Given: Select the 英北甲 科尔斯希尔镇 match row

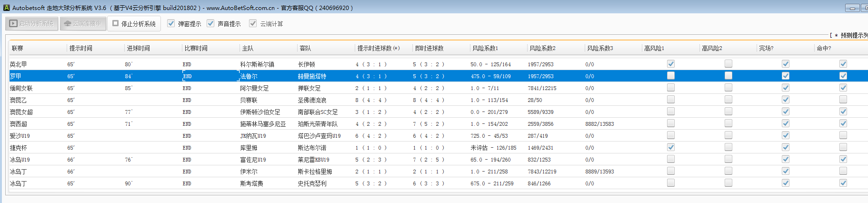Looking at the screenshot, I should (x=257, y=64).
